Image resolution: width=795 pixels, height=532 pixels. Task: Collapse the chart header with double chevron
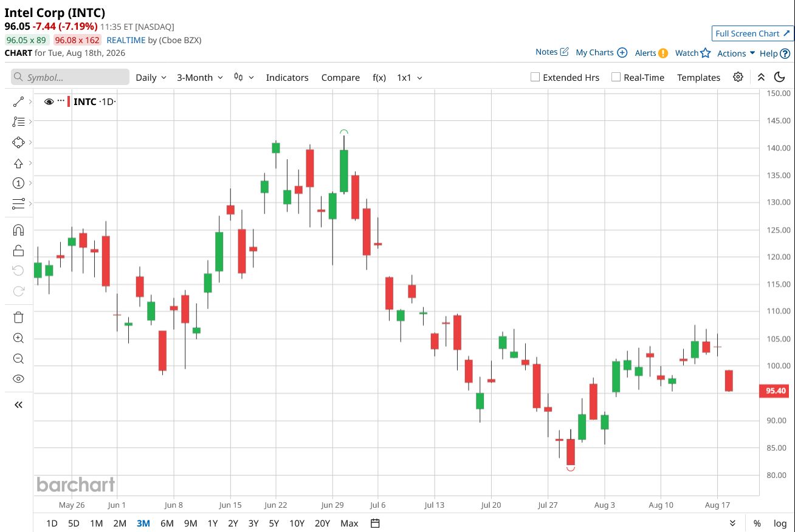[x=761, y=77]
